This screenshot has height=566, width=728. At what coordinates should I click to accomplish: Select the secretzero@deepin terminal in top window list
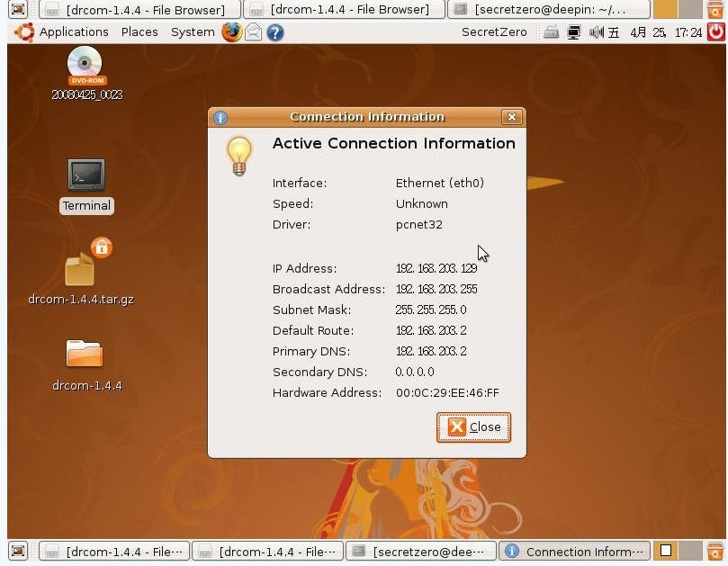(x=549, y=9)
